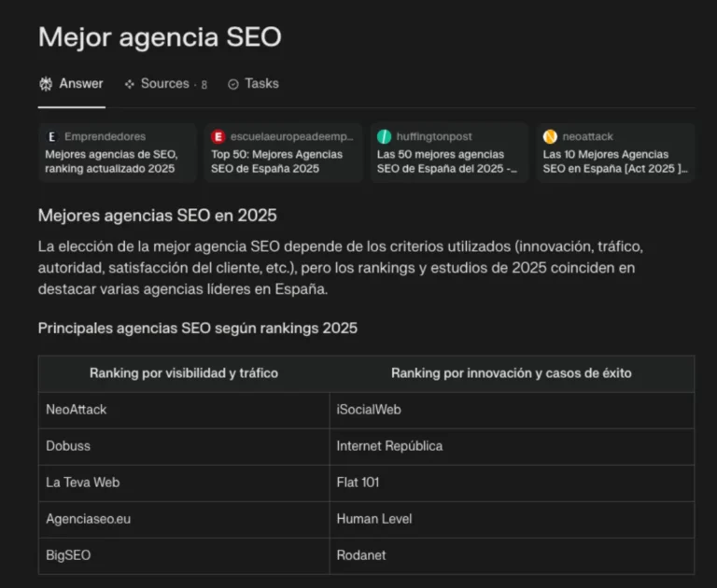Image resolution: width=717 pixels, height=588 pixels.
Task: Open the huffingtonpost source card
Action: (449, 153)
